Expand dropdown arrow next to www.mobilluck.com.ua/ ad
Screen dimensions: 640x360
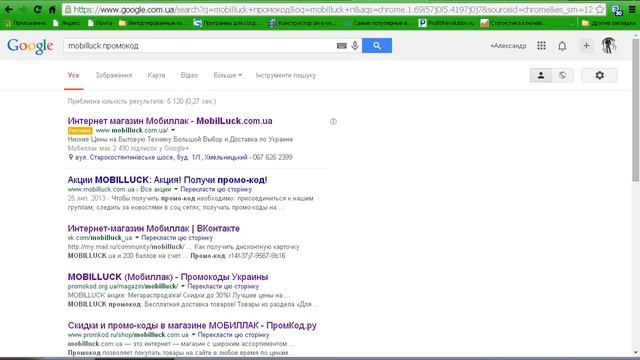(x=173, y=130)
